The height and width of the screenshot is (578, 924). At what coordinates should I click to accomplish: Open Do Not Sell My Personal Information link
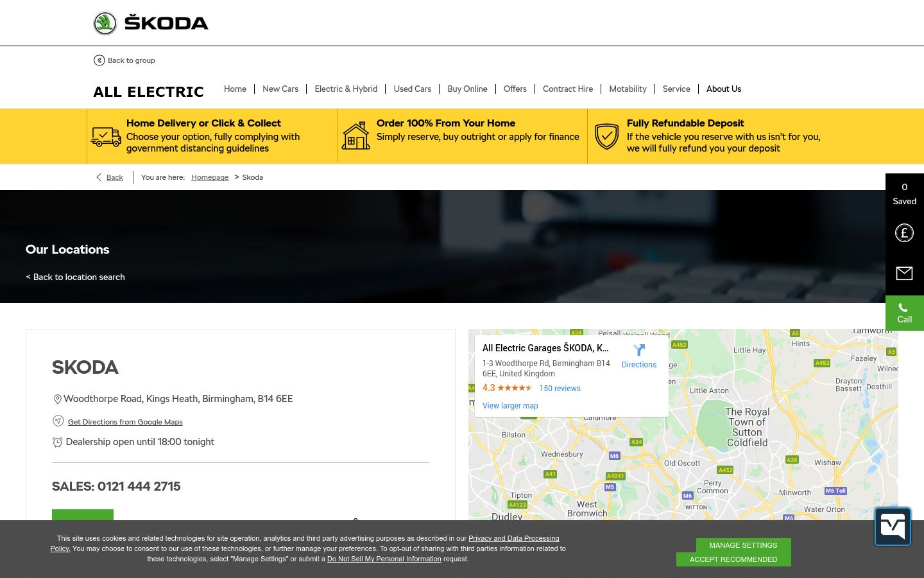[384, 559]
